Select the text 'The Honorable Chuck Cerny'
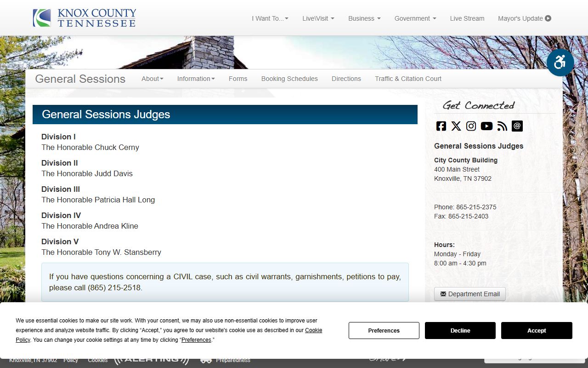This screenshot has height=368, width=588. coord(90,147)
